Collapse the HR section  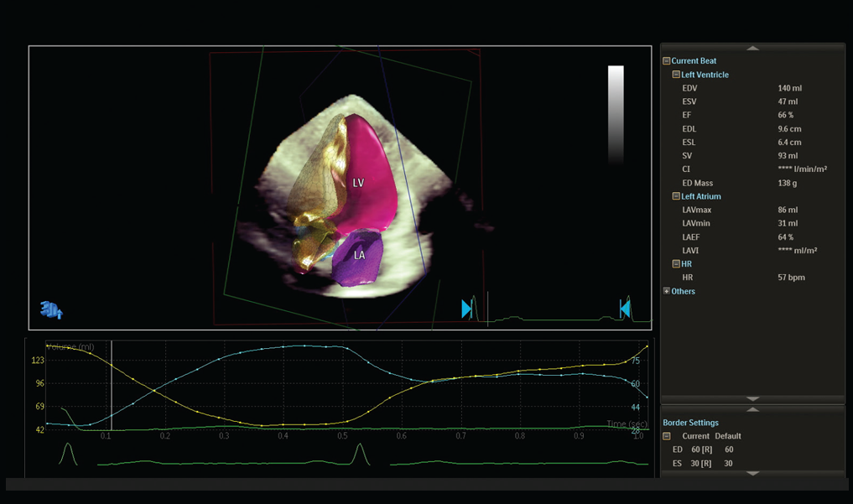click(x=676, y=263)
